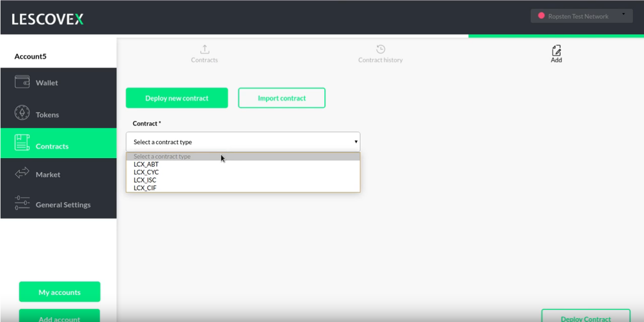Go to the Add tab label
644x322 pixels.
[556, 60]
